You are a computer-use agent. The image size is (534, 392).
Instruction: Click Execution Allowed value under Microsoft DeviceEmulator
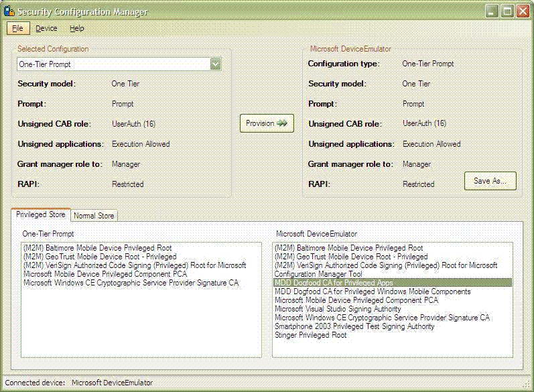(x=431, y=144)
